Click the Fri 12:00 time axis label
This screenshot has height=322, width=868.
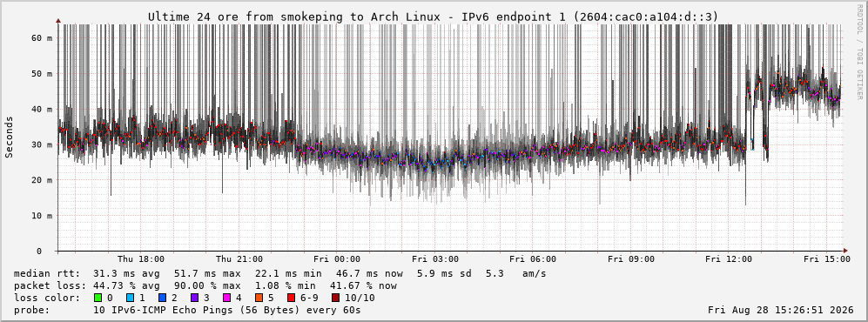[729, 259]
